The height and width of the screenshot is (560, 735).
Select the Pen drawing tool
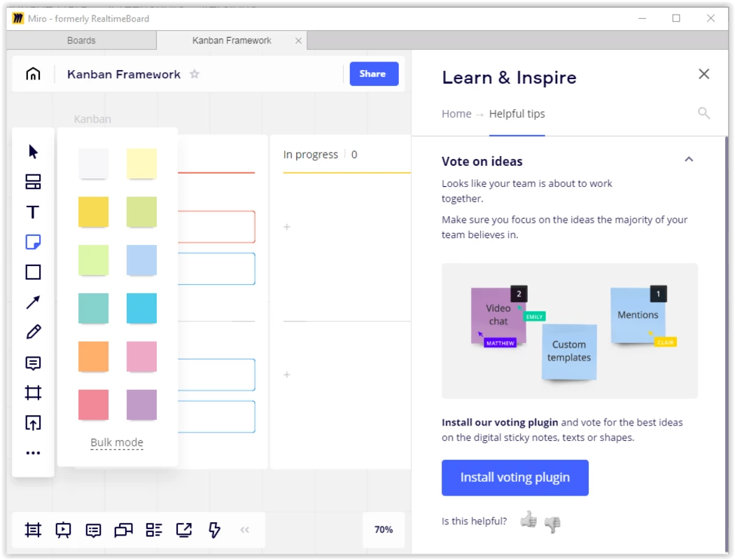pos(33,332)
